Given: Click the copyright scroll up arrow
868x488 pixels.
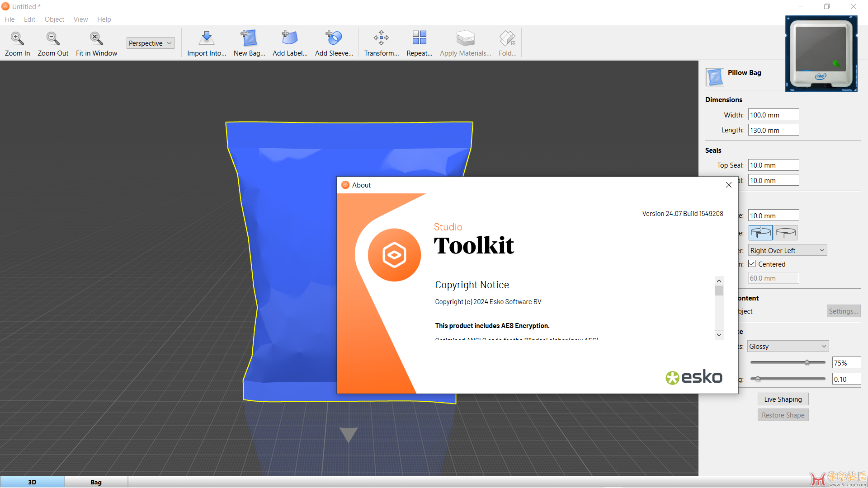Looking at the screenshot, I should pos(719,281).
